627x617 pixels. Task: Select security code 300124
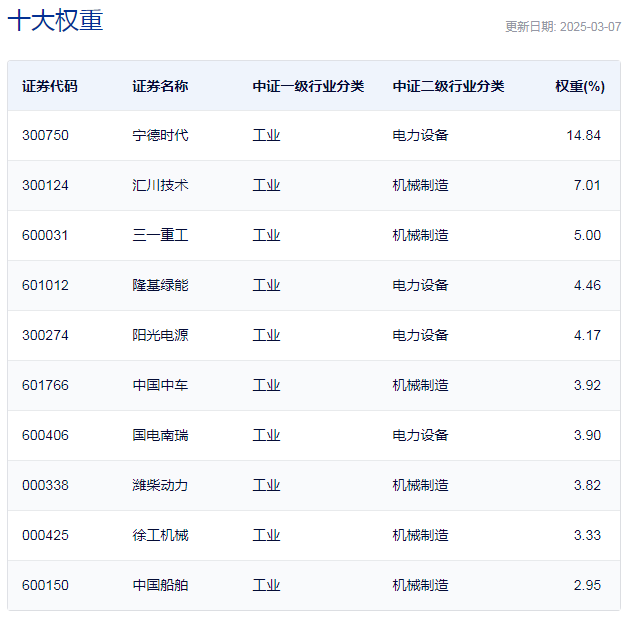coord(45,185)
